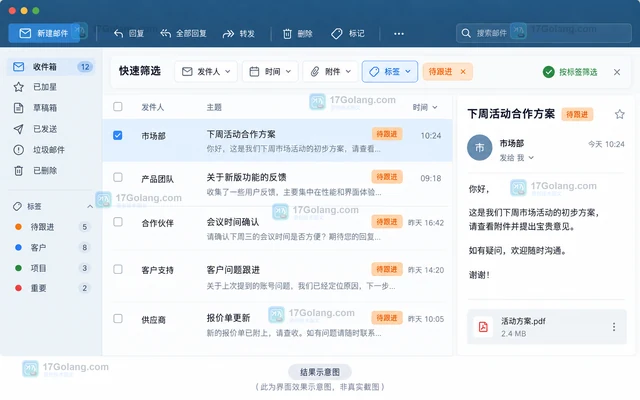Image resolution: width=640 pixels, height=400 pixels.
Task: Click the 发件人 column header
Action: pyautogui.click(x=153, y=107)
